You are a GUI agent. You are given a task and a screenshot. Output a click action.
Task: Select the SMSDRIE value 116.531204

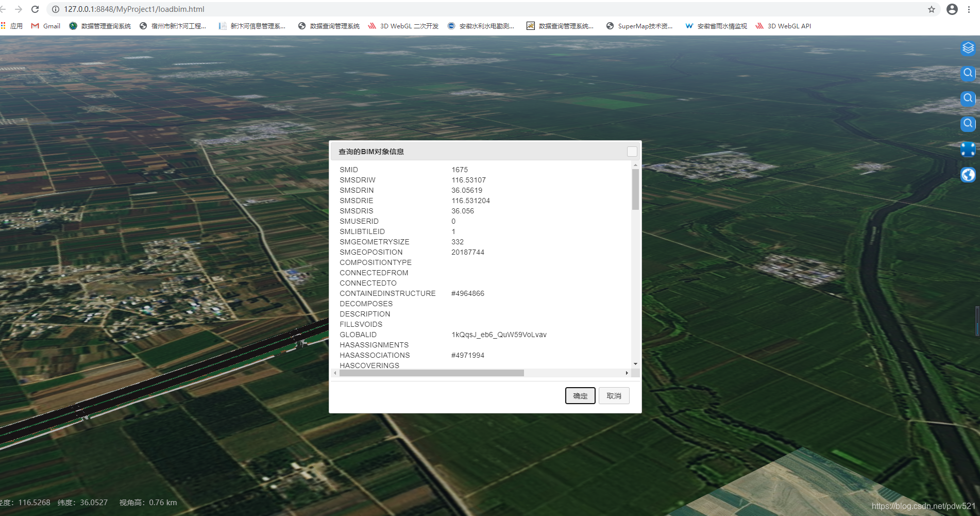[x=470, y=201]
